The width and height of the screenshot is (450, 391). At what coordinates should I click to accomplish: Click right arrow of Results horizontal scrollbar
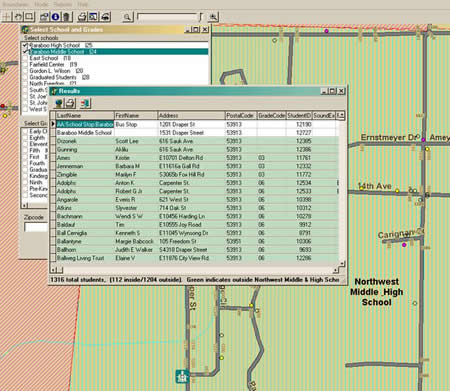pyautogui.click(x=336, y=270)
